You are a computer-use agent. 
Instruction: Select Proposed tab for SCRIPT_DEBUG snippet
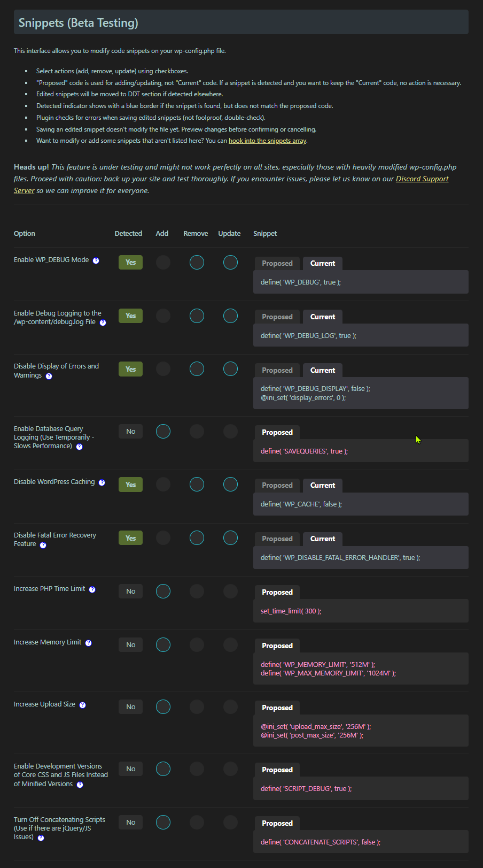277,770
